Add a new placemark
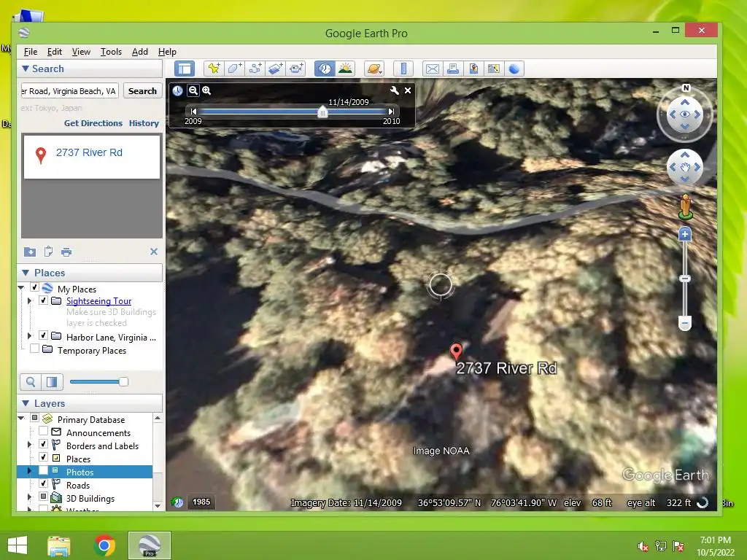The height and width of the screenshot is (560, 747). [x=214, y=69]
